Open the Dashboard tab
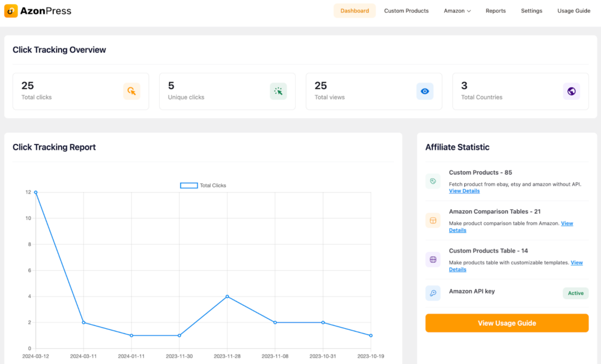 [354, 11]
